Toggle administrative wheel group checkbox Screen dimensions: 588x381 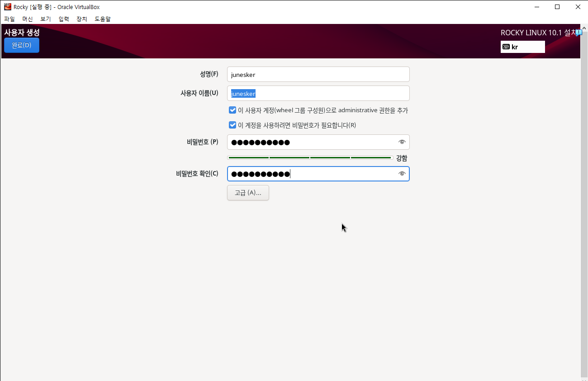(232, 110)
